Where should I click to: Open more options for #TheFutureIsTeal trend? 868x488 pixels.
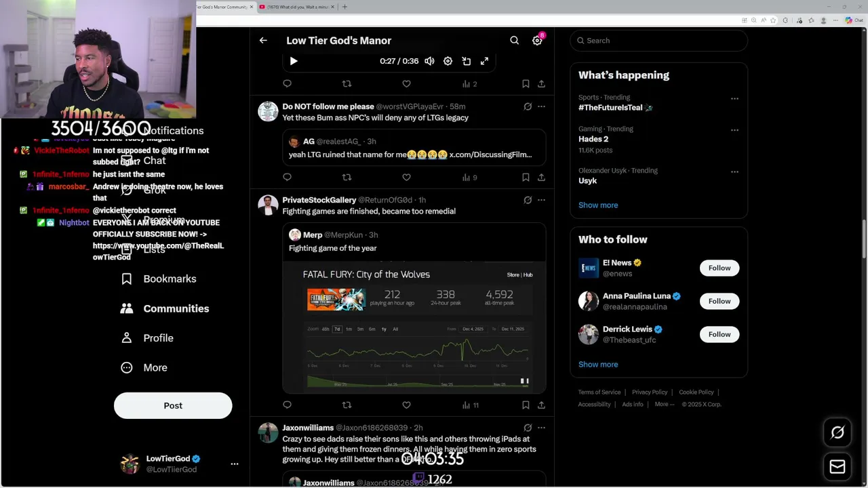[734, 98]
